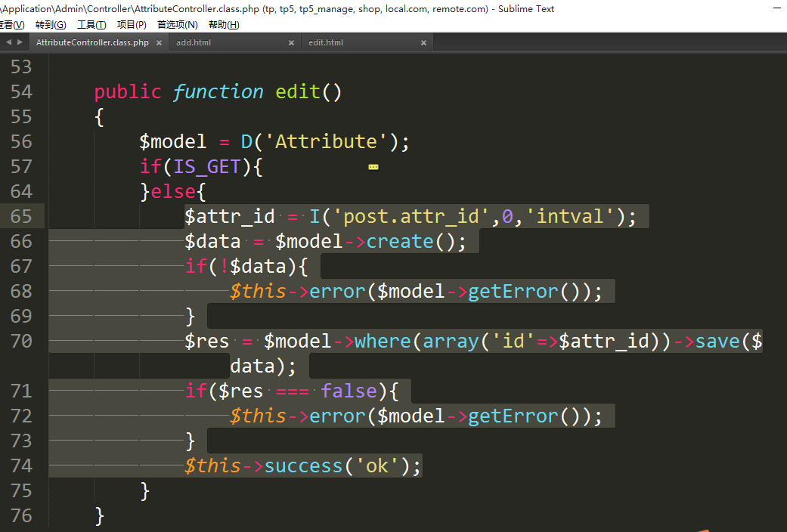The width and height of the screenshot is (787, 532).
Task: Switch to the edit.html tab
Action: tap(326, 43)
